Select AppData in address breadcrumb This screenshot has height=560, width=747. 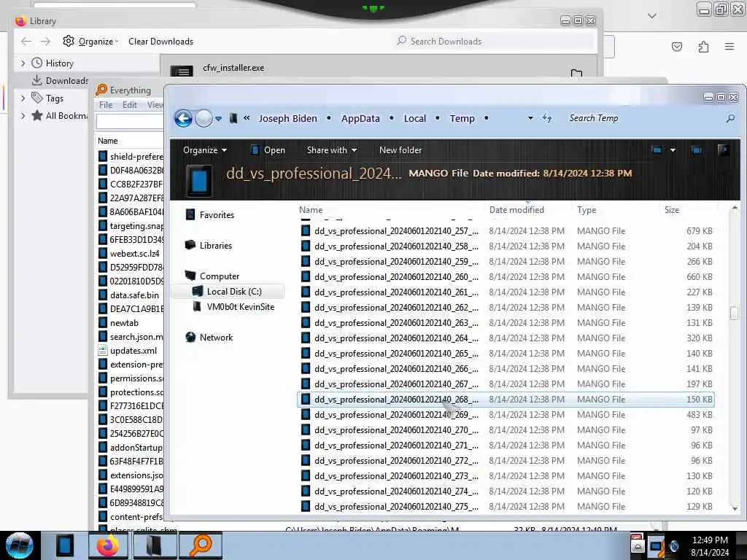[x=360, y=119]
